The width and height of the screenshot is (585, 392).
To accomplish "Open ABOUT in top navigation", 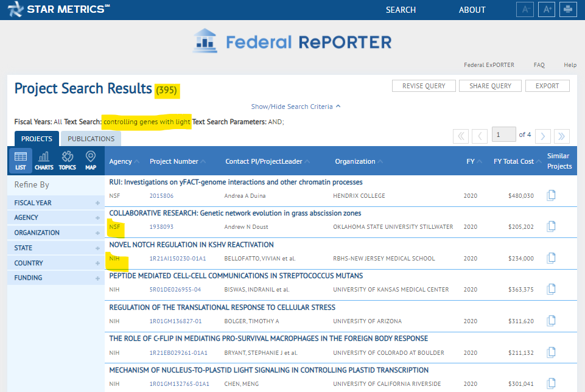I will [472, 10].
